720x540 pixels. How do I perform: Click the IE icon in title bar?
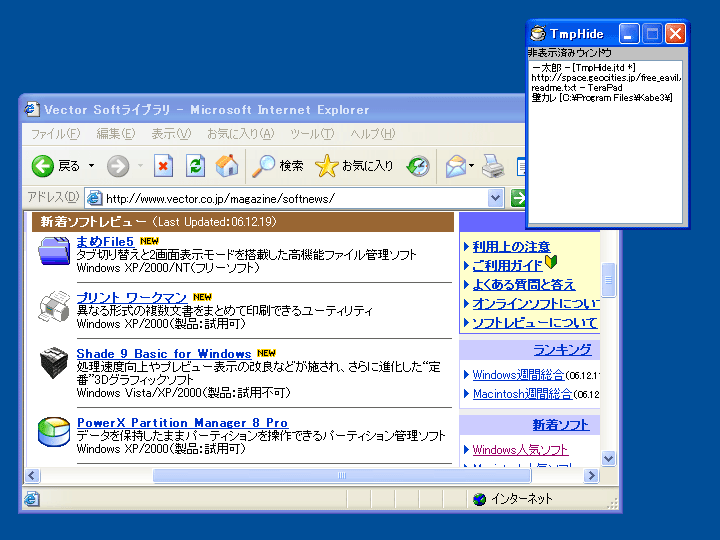(31, 109)
